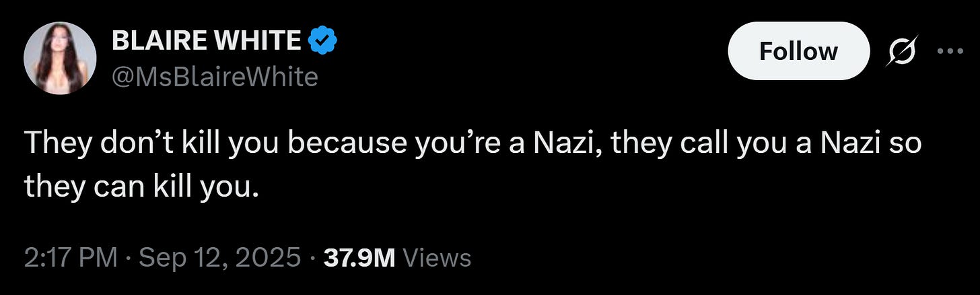This screenshot has height=295, width=980.
Task: Click the word "can" in the tweet
Action: 106,186
